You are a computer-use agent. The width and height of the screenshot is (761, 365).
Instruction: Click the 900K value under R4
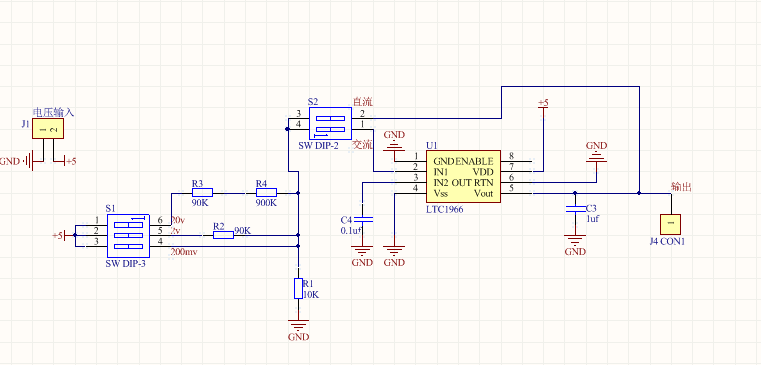click(x=266, y=203)
